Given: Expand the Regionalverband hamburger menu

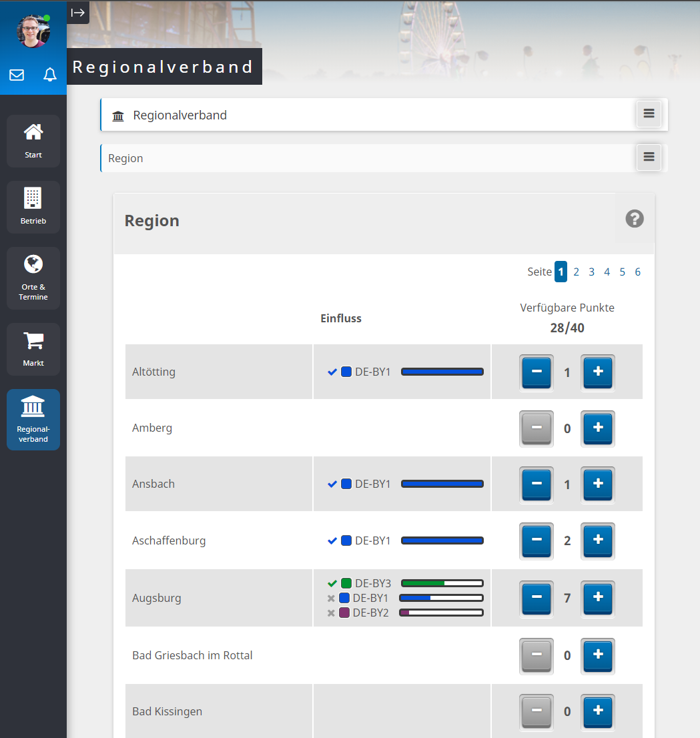Looking at the screenshot, I should [x=649, y=114].
